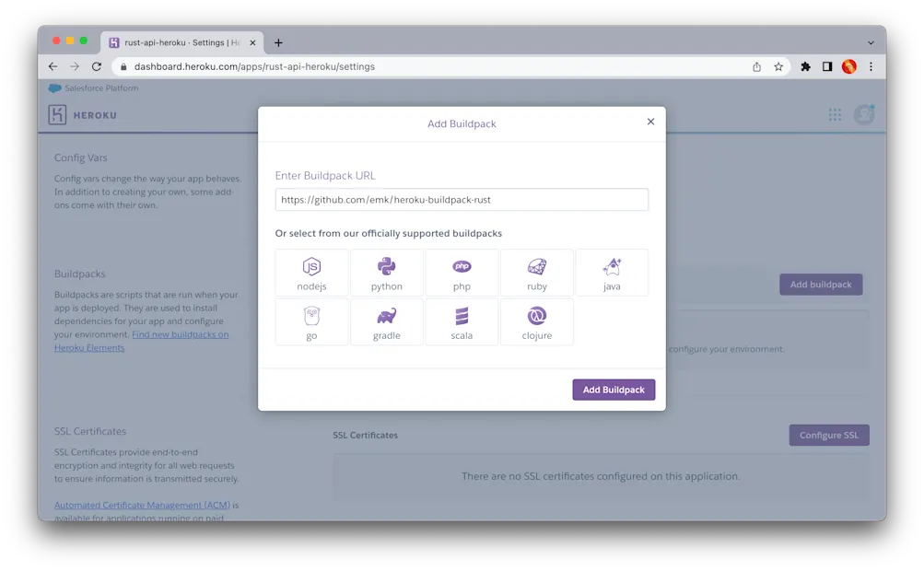The width and height of the screenshot is (924, 571).
Task: Open Chrome's three-dot menu
Action: tap(870, 66)
